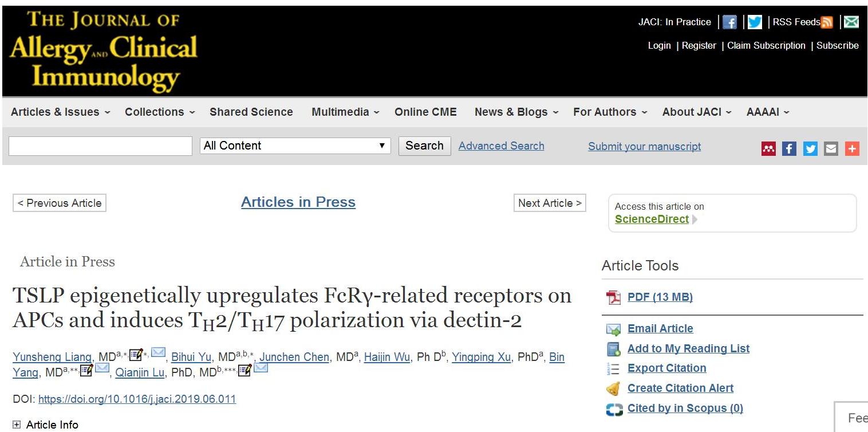Click the orange plus more-sharing icon

pyautogui.click(x=852, y=149)
